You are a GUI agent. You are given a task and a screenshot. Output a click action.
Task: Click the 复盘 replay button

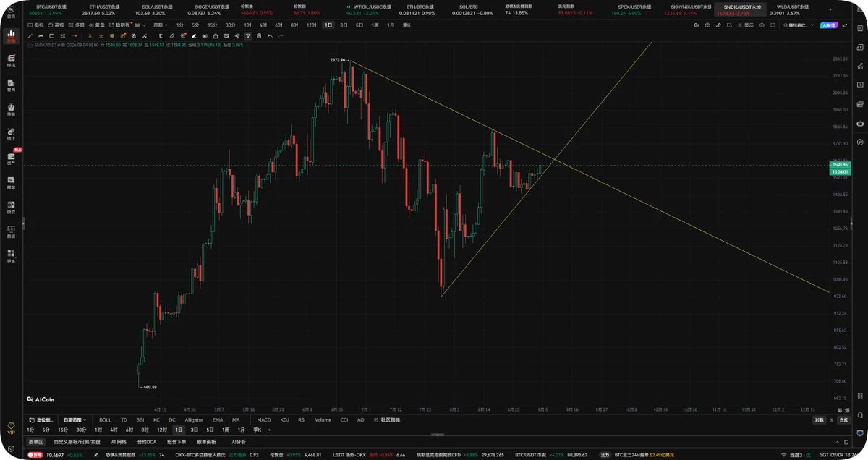click(98, 25)
